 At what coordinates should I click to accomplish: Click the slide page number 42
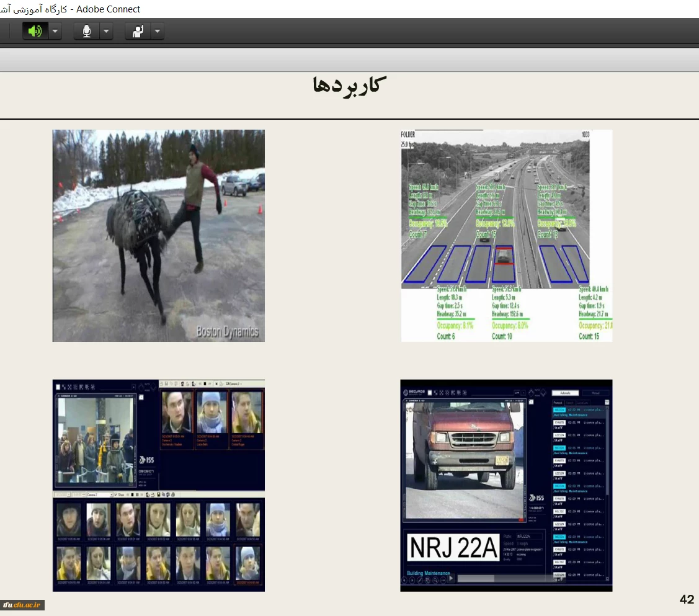click(687, 599)
